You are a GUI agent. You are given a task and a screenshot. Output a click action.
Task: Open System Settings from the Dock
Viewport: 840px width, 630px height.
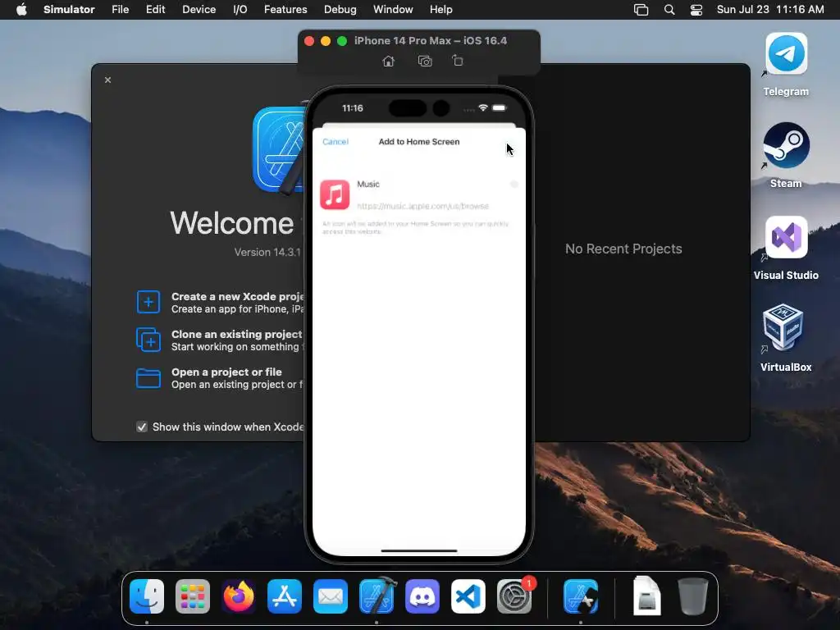[515, 596]
